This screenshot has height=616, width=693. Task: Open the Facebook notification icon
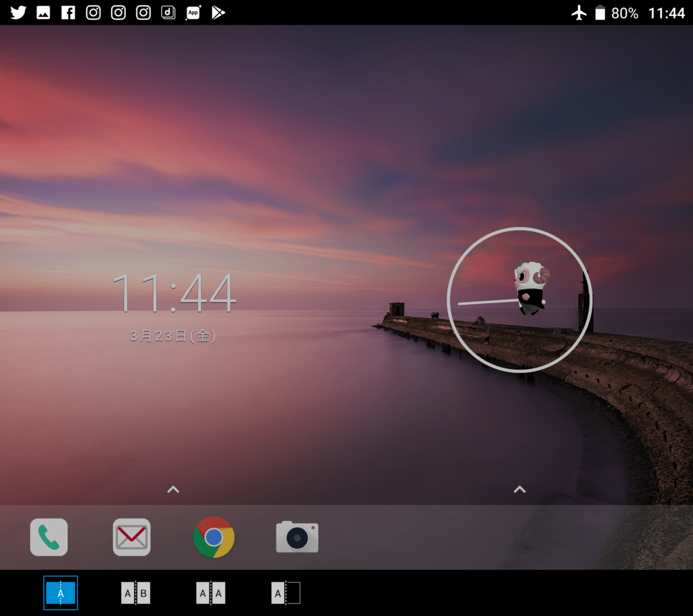click(68, 13)
